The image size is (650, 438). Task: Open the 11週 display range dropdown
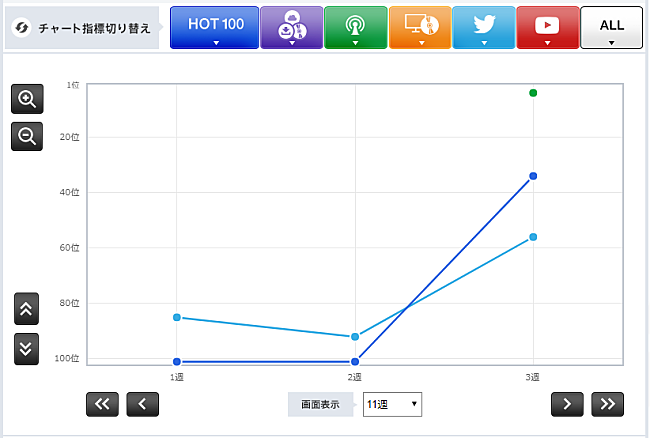(x=392, y=404)
